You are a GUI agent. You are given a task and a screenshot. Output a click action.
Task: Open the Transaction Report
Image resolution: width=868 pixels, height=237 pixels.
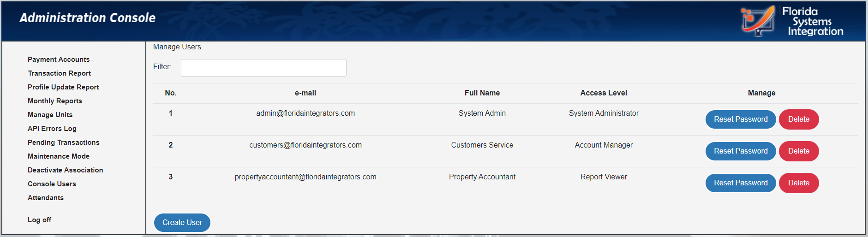pos(60,73)
